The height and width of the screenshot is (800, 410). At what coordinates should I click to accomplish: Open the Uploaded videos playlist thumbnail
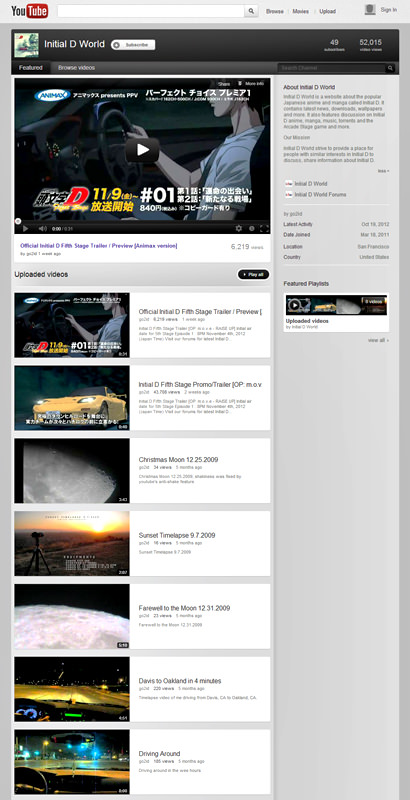[x=336, y=305]
